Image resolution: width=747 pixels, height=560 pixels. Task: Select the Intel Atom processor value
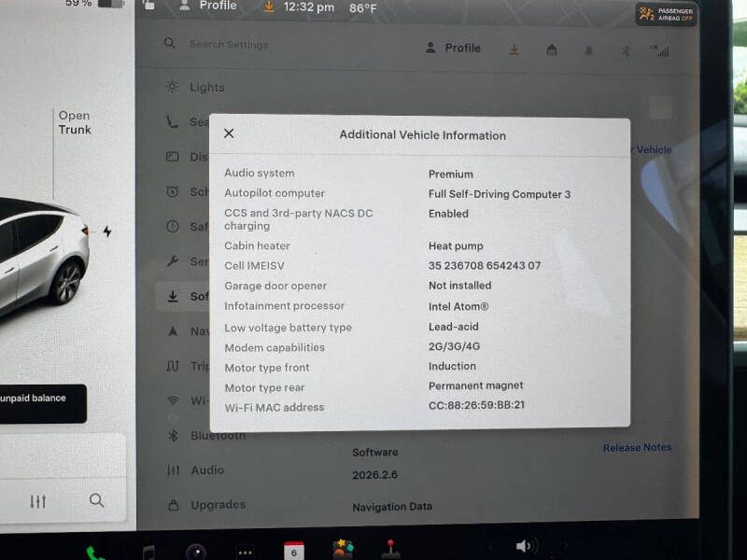point(458,307)
